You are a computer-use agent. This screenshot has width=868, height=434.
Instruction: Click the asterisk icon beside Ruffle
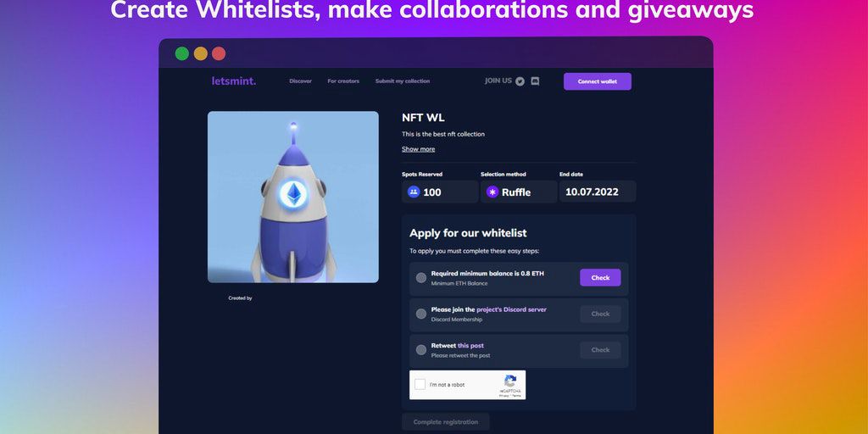click(x=492, y=192)
